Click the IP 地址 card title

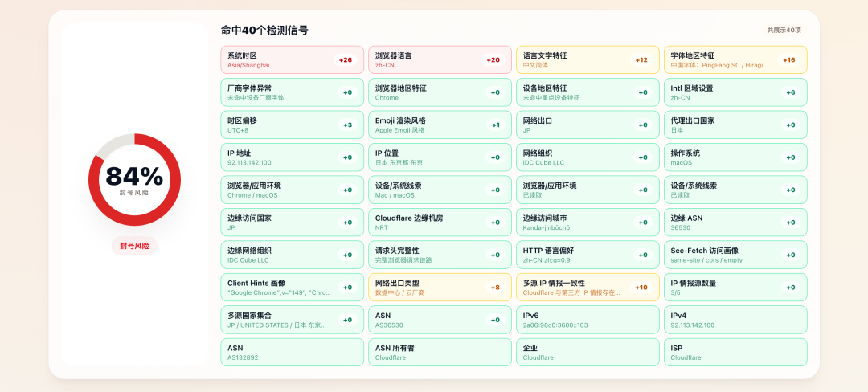[x=240, y=153]
